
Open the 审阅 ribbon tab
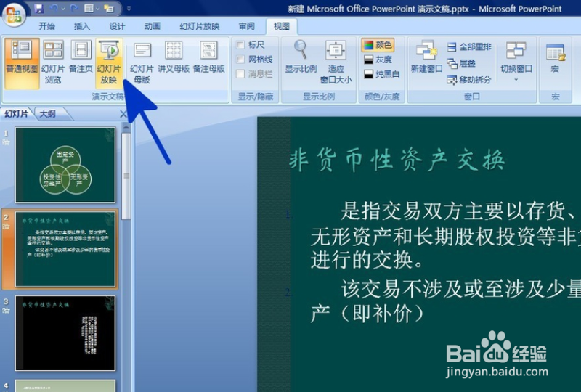click(x=246, y=26)
